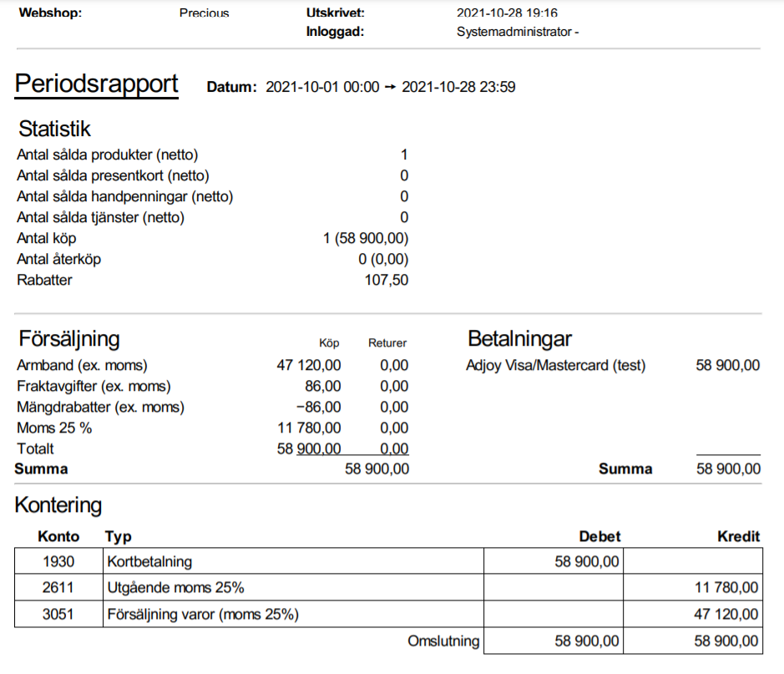784x674 pixels.
Task: Click the Systemadministrator logged-in value
Action: tap(518, 32)
